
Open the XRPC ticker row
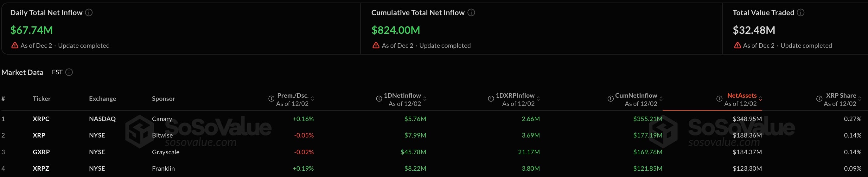click(x=41, y=119)
